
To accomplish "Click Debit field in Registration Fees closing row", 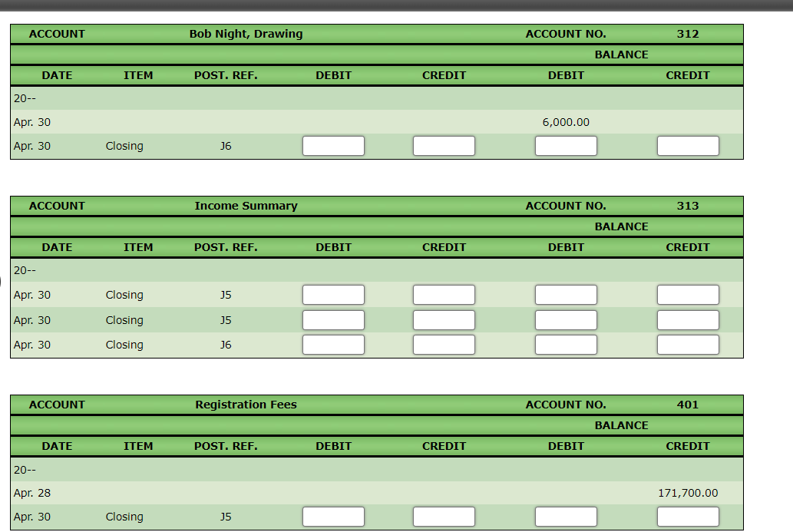I will click(x=333, y=517).
